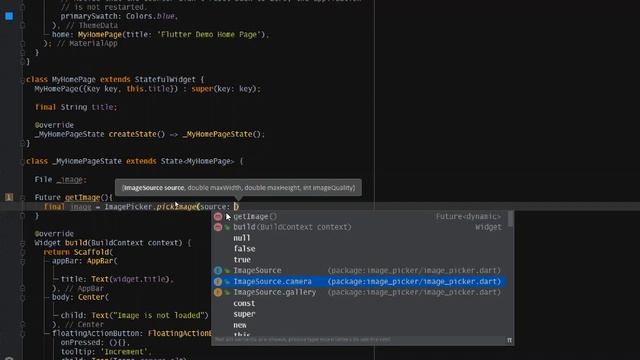This screenshot has width=640, height=360.
Task: Click 'final String title;' line
Action: click(76, 107)
